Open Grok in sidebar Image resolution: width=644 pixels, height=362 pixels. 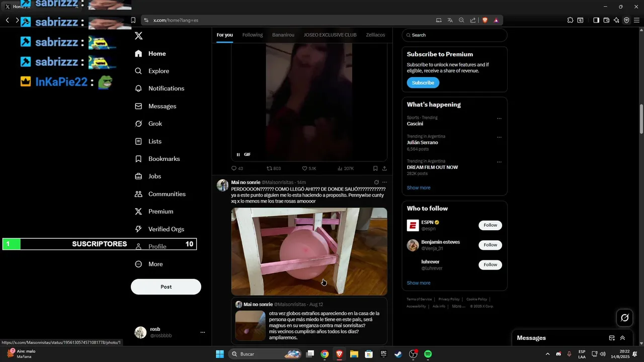click(x=148, y=124)
